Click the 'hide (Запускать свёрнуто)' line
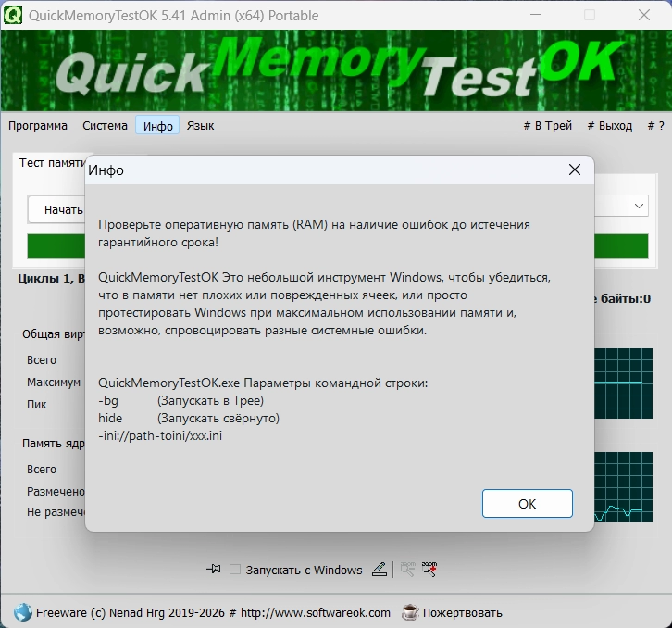 [x=189, y=419]
